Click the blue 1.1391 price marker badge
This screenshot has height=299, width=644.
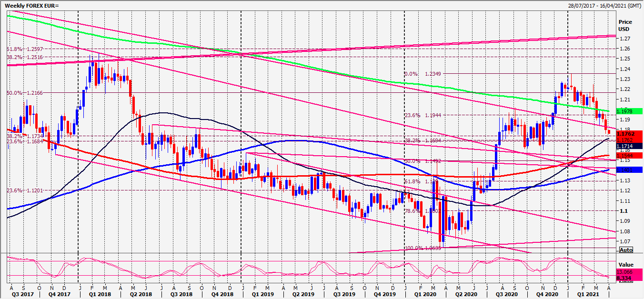point(625,169)
